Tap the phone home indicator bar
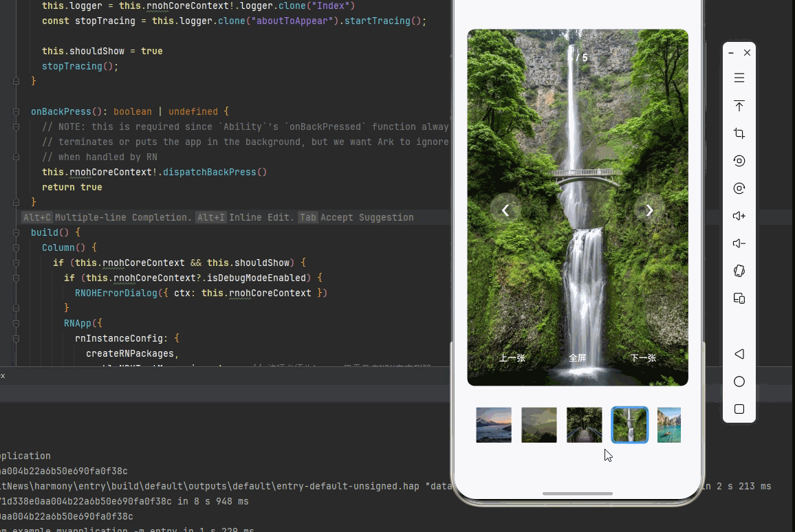795x532 pixels. pos(578,494)
